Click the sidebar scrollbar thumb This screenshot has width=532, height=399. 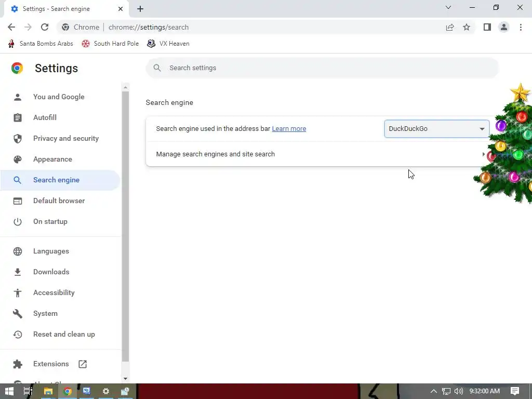coord(126,227)
